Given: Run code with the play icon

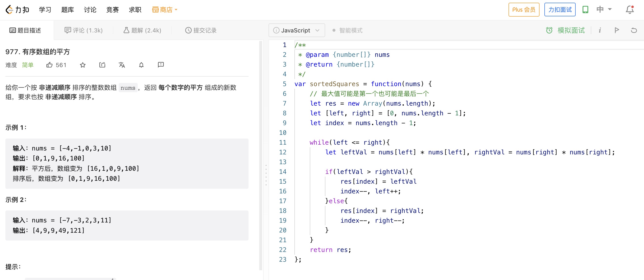Looking at the screenshot, I should pos(616,30).
